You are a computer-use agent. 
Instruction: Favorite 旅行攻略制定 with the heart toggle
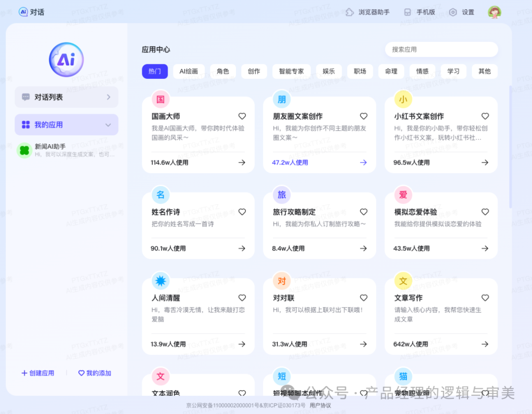(364, 212)
